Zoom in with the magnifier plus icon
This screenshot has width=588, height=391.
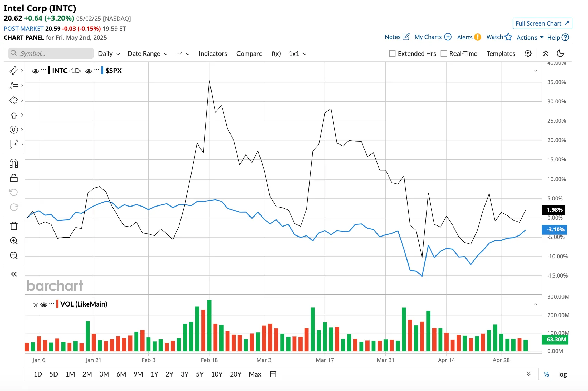(13, 241)
